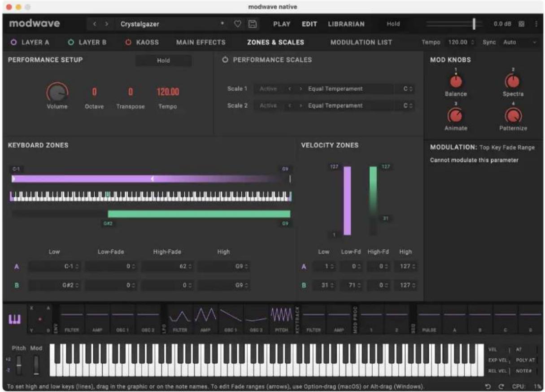
Task: Select the OSC 1 envelope thumbnail
Action: pos(123,319)
